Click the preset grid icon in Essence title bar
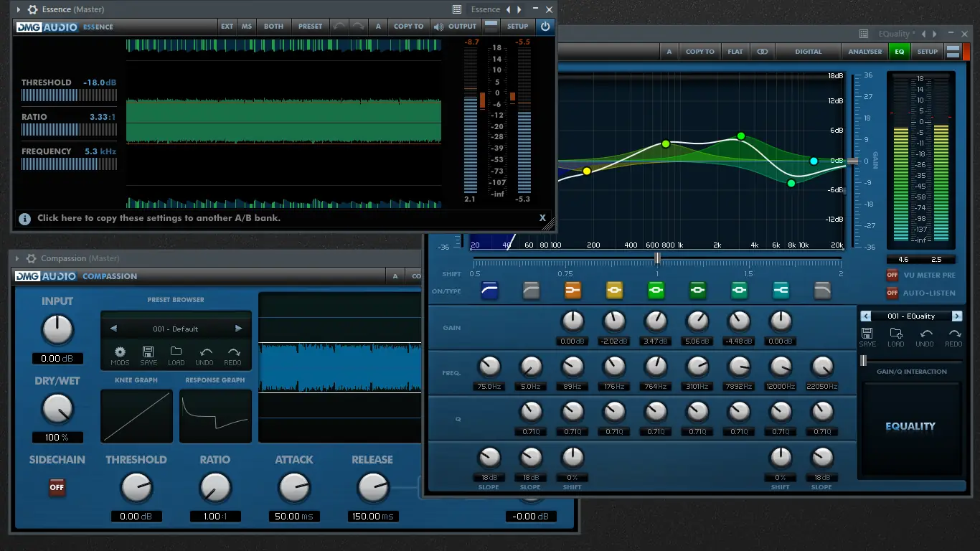Viewport: 980px width, 551px height. tap(457, 10)
